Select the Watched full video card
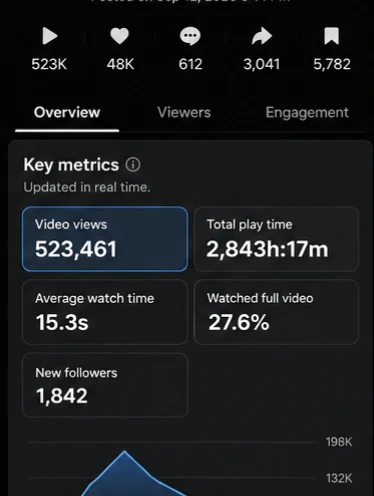Viewport: 374px width, 496px height. click(x=276, y=312)
